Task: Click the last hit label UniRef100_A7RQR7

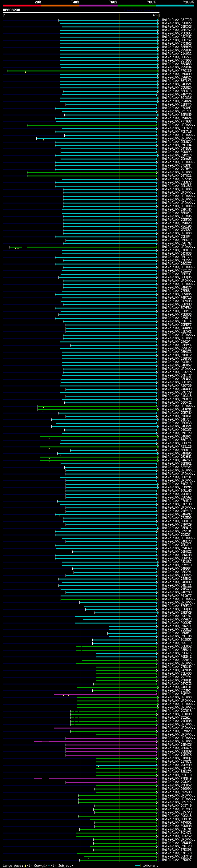Action: tap(177, 860)
